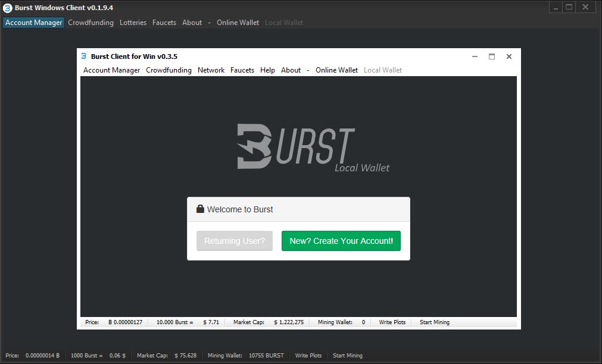Click the Burst logo icon in the inner window title bar
The width and height of the screenshot is (602, 364).
[84, 56]
